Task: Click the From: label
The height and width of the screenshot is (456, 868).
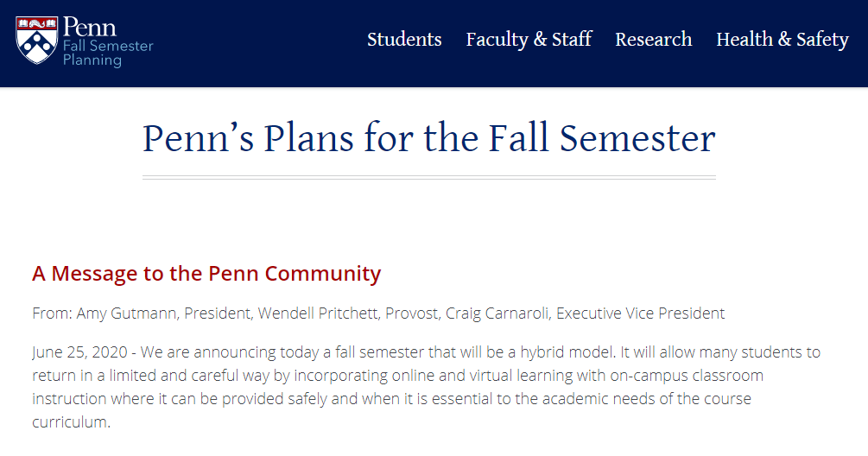Action: [52, 313]
